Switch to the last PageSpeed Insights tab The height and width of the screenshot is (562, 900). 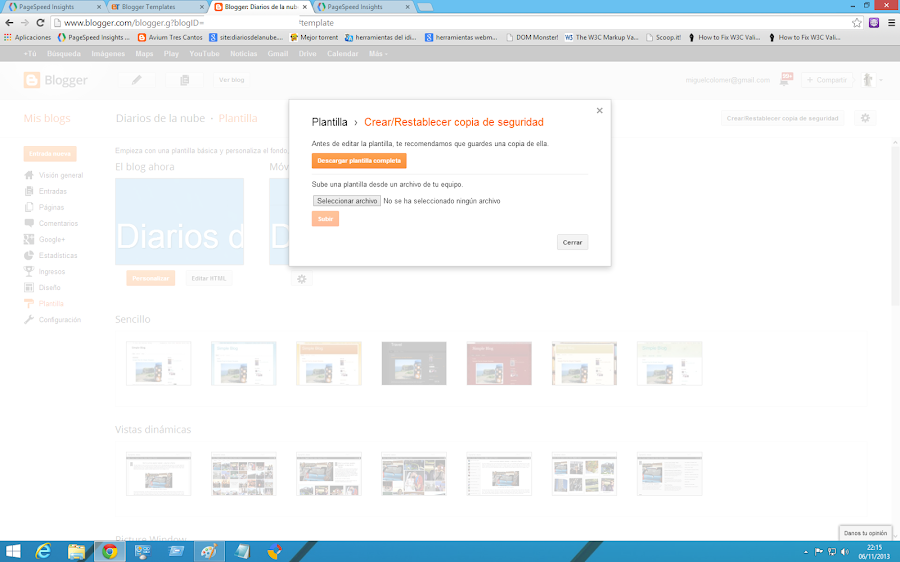pyautogui.click(x=363, y=7)
